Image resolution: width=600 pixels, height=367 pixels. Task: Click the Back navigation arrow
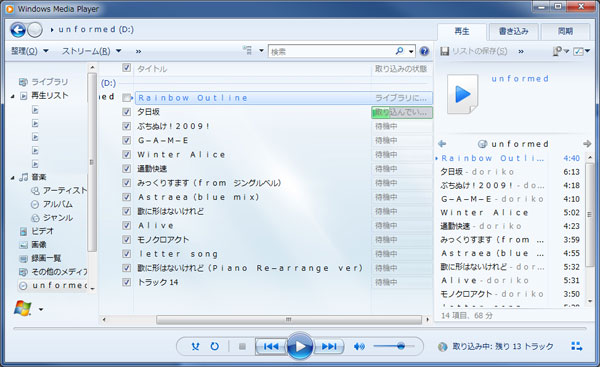pos(18,30)
